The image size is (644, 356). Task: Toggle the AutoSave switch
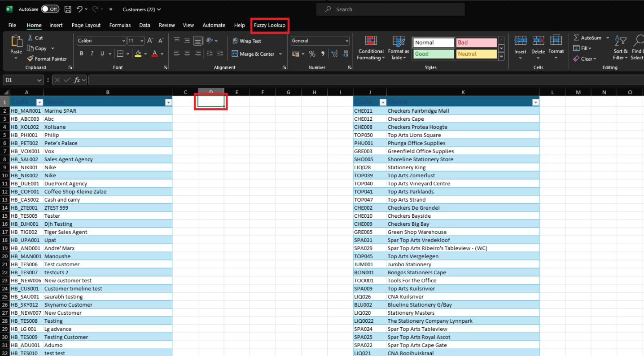coord(50,9)
